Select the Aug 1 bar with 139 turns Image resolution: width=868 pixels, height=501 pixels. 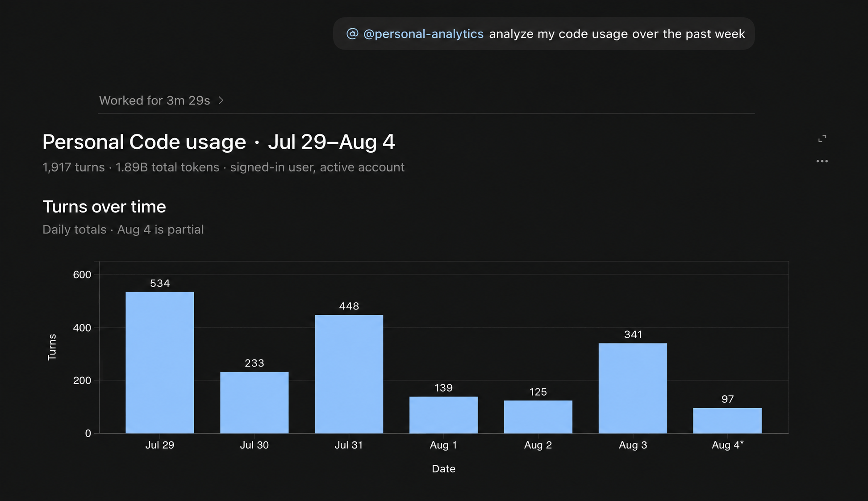(444, 415)
